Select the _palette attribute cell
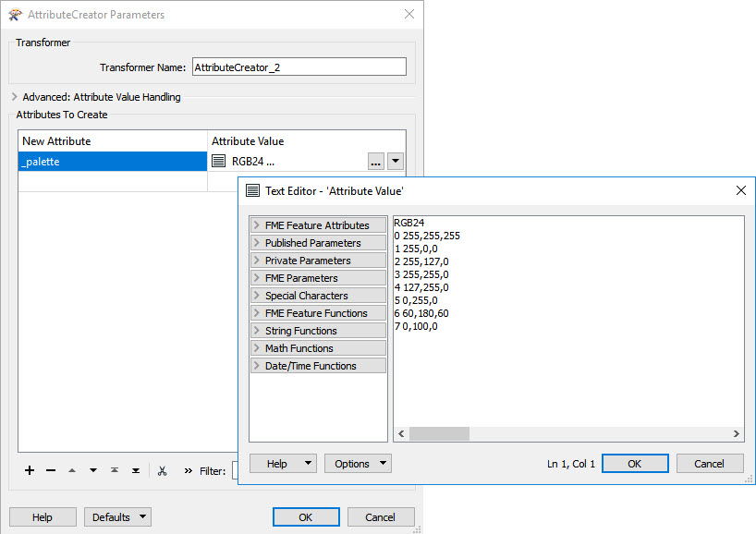 (113, 162)
